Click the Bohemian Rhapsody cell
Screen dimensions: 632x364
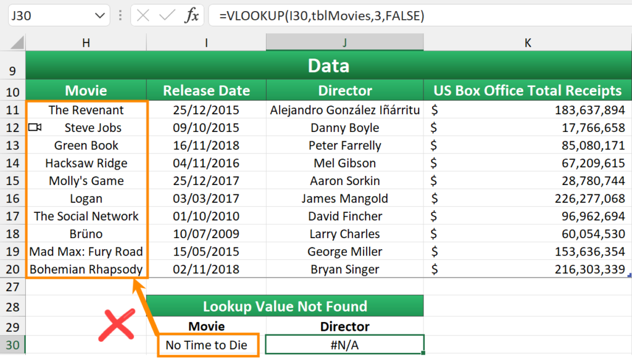click(x=86, y=270)
